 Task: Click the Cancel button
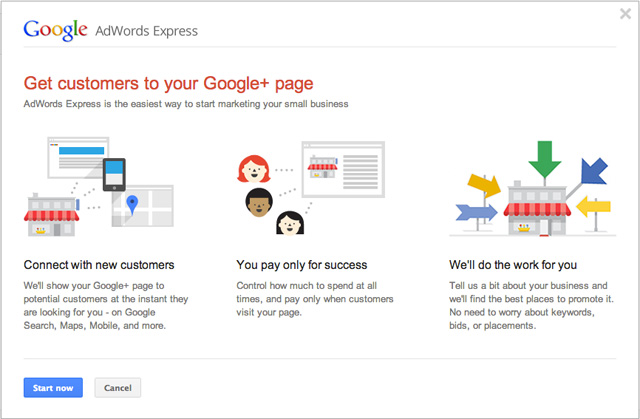(118, 388)
